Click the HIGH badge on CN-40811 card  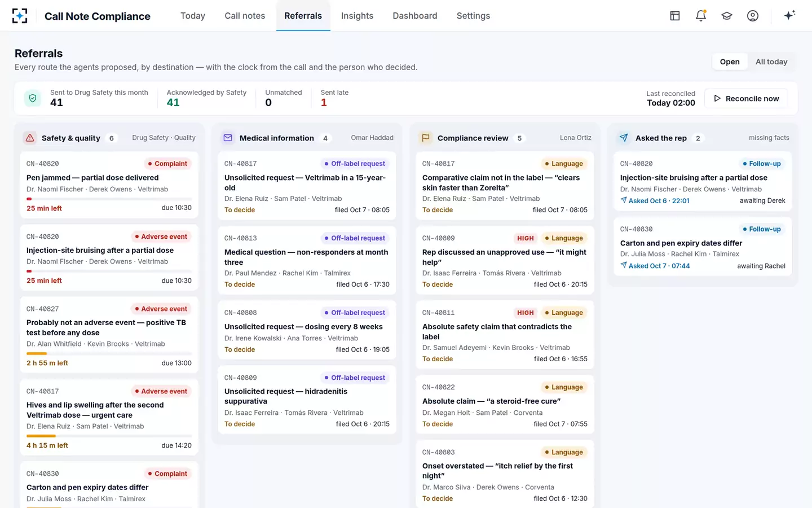pos(525,313)
